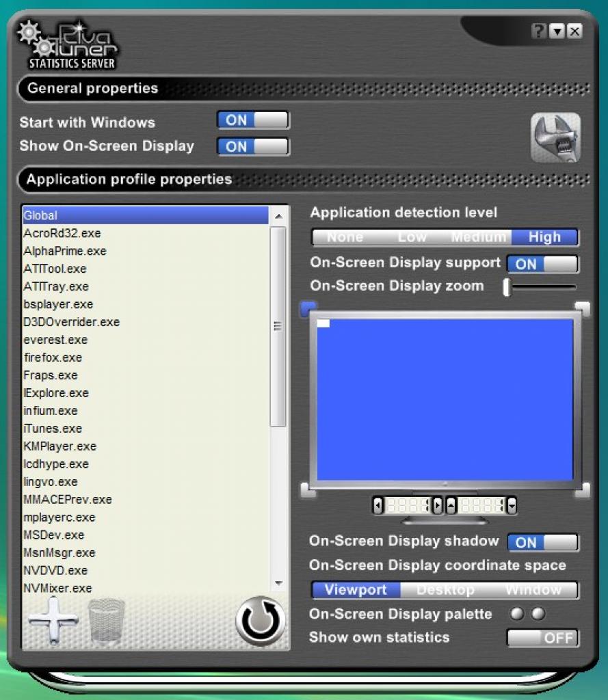Select ATITray.exe in the list

146,286
